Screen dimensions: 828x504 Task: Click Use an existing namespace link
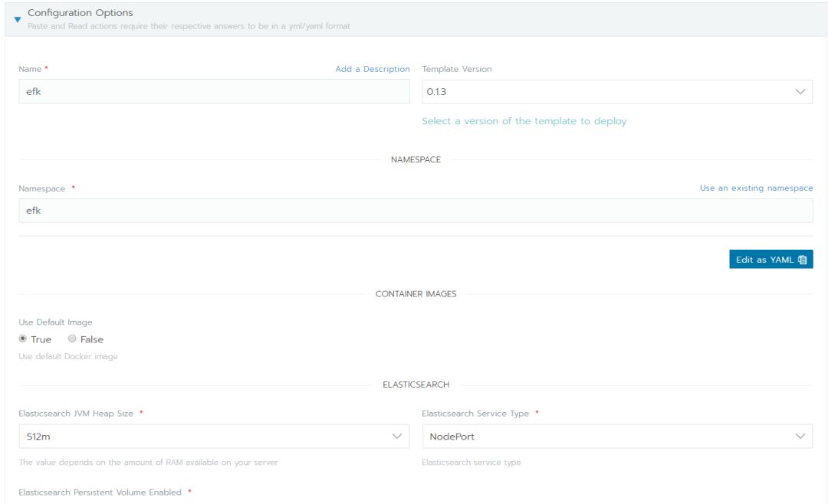click(756, 188)
